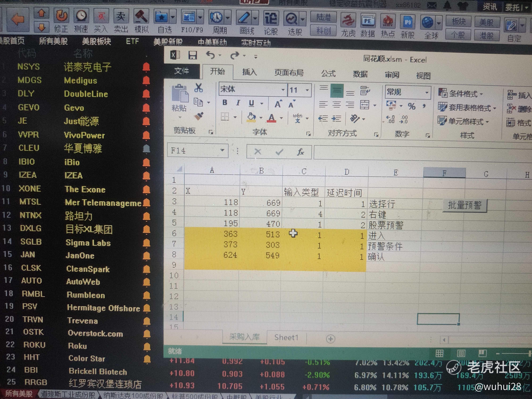532x399 pixels.
Task: Select the 画线 pencil tool
Action: [x=244, y=18]
